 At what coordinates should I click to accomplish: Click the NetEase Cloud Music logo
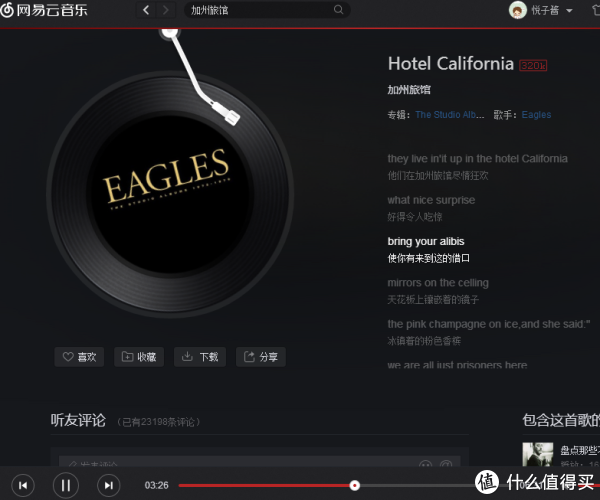click(44, 10)
